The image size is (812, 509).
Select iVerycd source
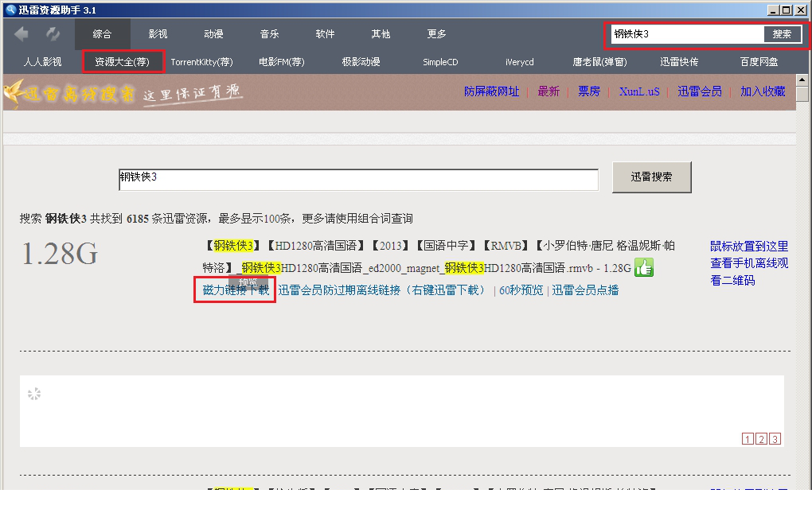[520, 62]
